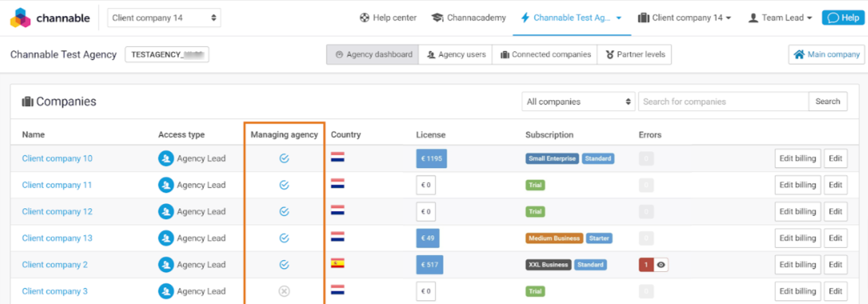Go to Main company
This screenshot has width=868, height=304.
pos(826,55)
